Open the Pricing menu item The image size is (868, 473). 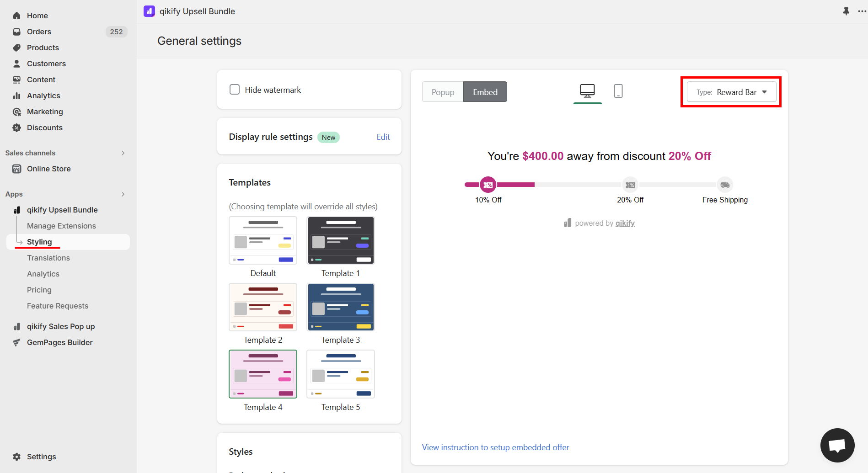pos(39,290)
